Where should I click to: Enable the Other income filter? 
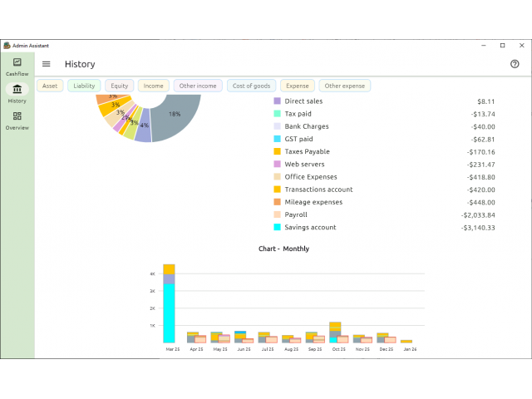pyautogui.click(x=198, y=86)
